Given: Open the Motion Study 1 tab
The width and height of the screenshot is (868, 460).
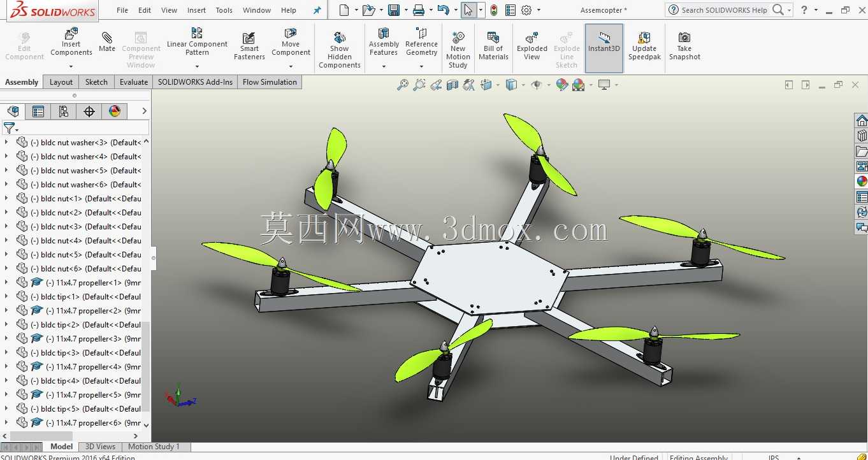Looking at the screenshot, I should [154, 447].
